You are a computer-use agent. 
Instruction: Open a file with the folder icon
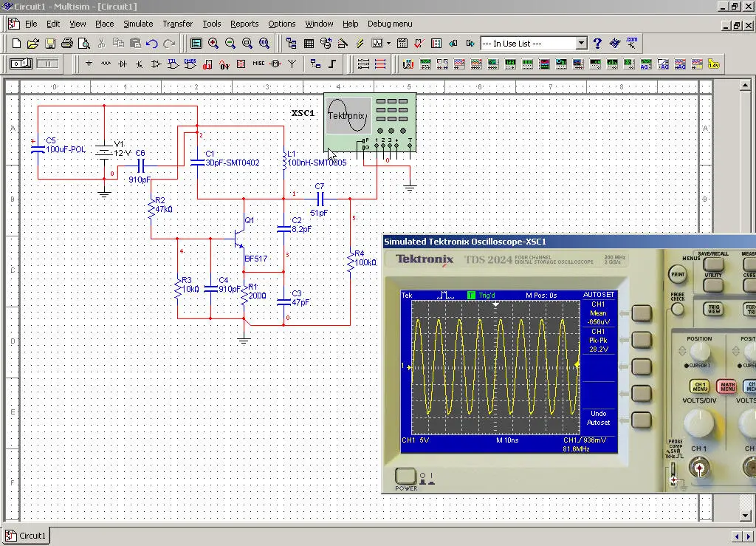click(x=32, y=44)
